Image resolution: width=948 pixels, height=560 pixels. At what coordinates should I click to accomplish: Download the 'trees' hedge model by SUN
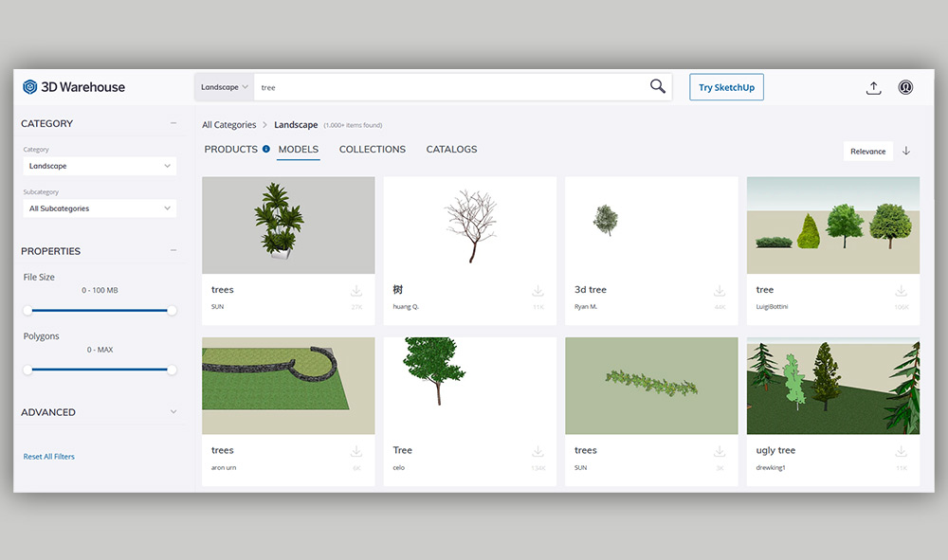(719, 451)
